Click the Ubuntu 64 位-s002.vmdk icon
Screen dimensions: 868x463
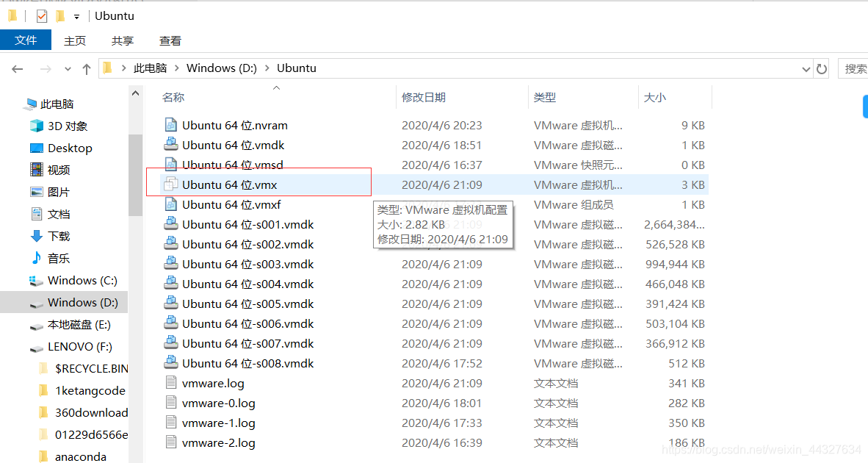click(x=171, y=244)
